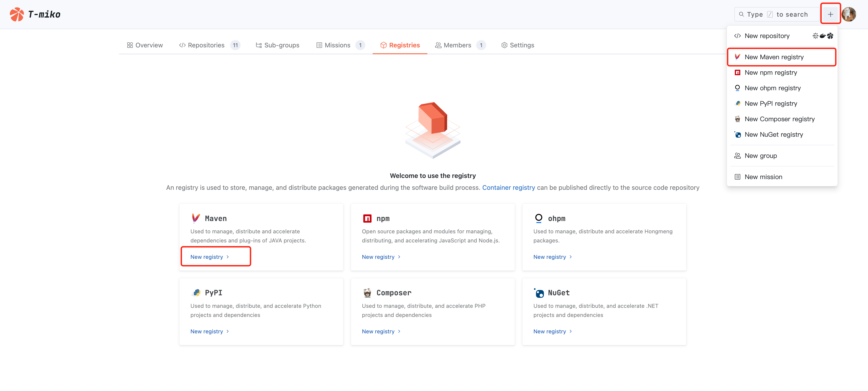Click the Composer icon in card

tap(367, 293)
